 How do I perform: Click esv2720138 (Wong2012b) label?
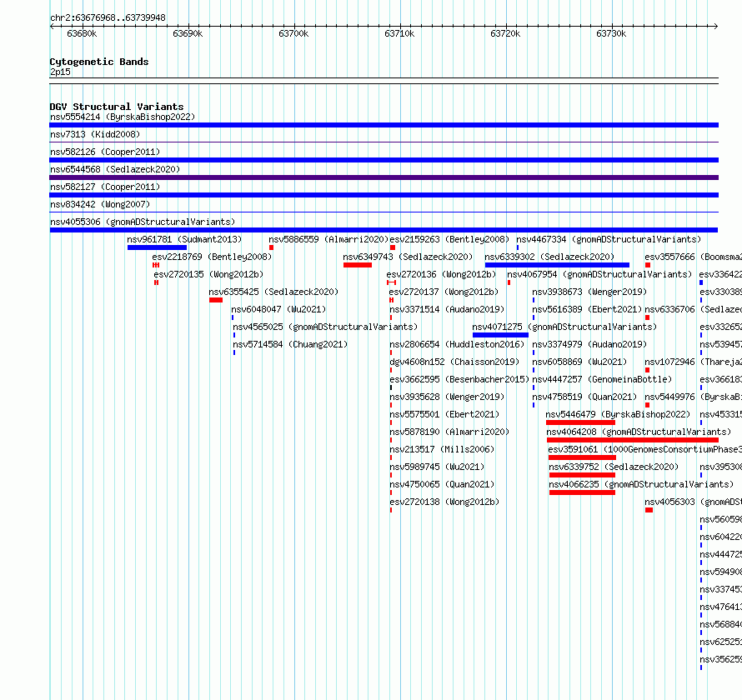(444, 502)
